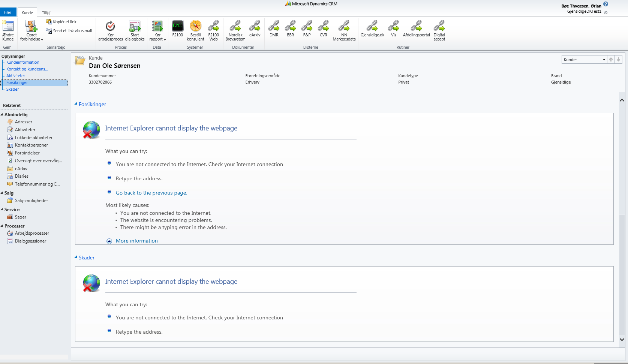628x364 pixels.
Task: Open Telefonnummer og E... item
Action: (x=37, y=184)
